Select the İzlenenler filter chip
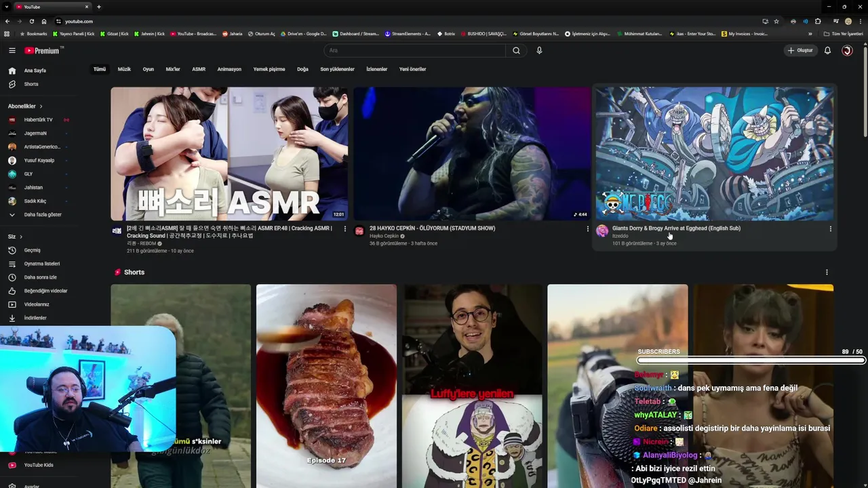 (377, 69)
